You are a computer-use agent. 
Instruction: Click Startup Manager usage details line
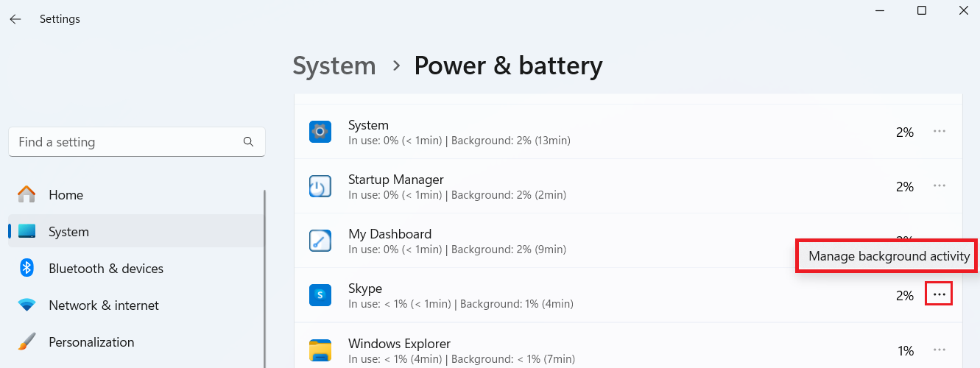457,195
